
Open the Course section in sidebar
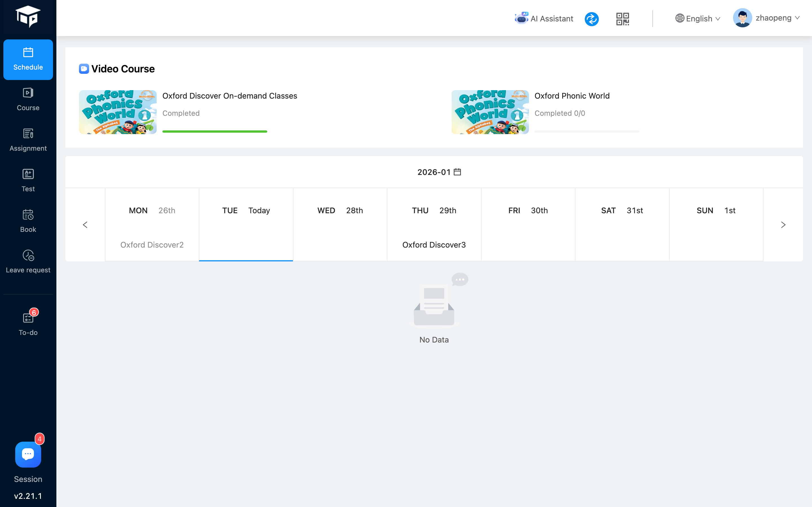click(x=28, y=99)
